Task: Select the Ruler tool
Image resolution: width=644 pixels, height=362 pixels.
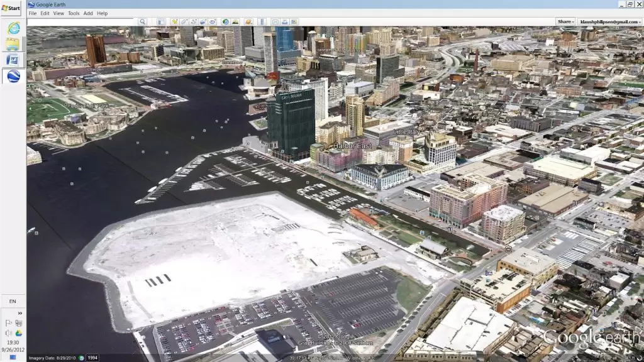Action: pos(261,22)
